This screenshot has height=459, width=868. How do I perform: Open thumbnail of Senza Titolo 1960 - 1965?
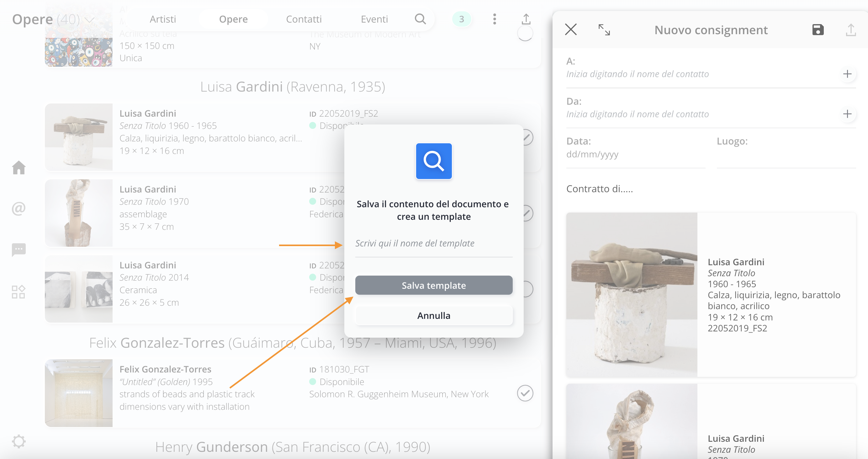(78, 137)
